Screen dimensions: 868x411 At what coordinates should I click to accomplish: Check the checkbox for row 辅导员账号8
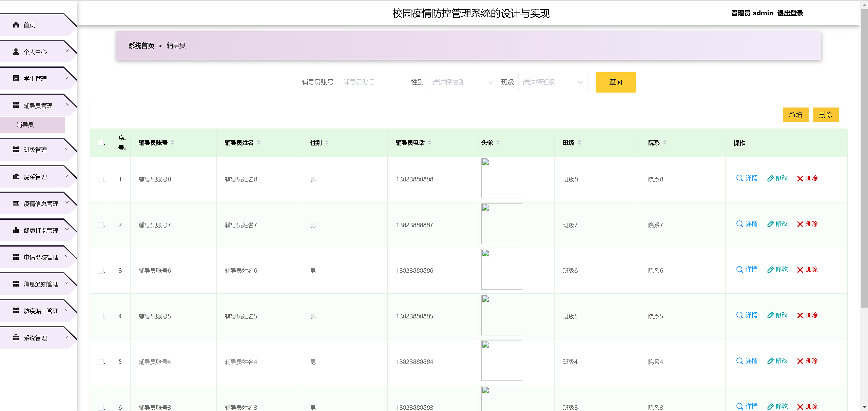click(x=101, y=179)
